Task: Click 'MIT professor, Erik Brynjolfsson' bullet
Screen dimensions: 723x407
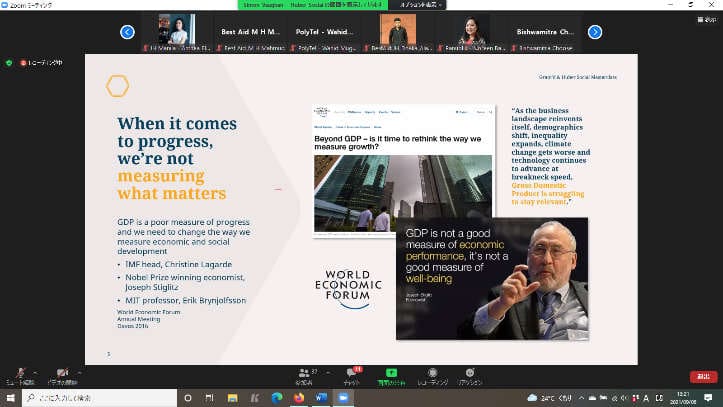Action: [185, 301]
